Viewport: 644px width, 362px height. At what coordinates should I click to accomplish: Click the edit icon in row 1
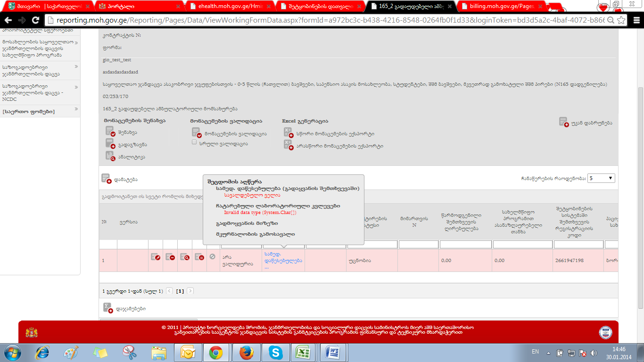tap(156, 257)
